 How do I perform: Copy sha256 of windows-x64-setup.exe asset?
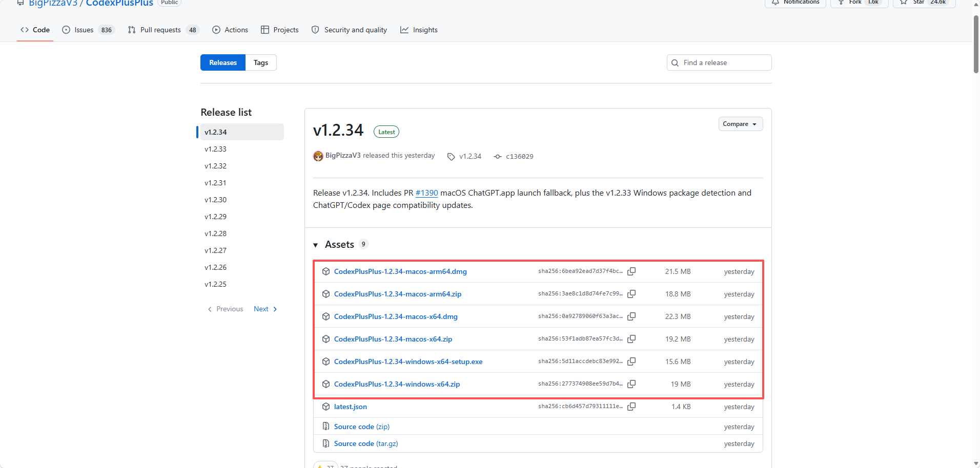coord(631,361)
